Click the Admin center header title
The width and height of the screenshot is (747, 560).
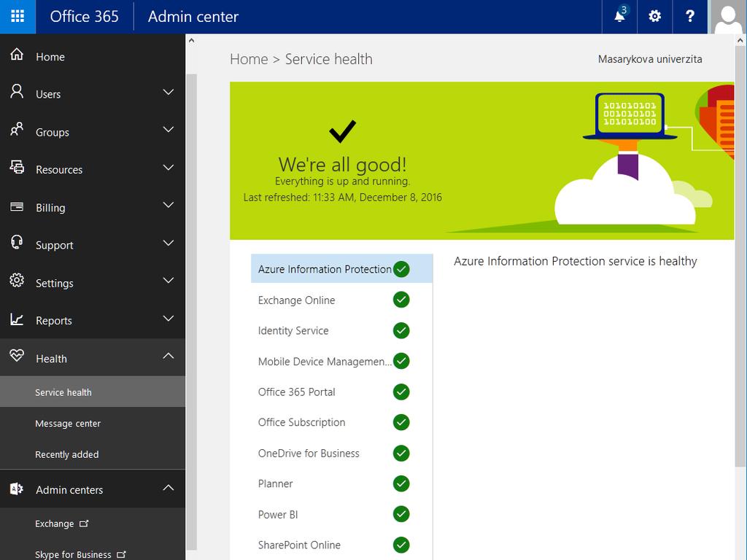[193, 17]
